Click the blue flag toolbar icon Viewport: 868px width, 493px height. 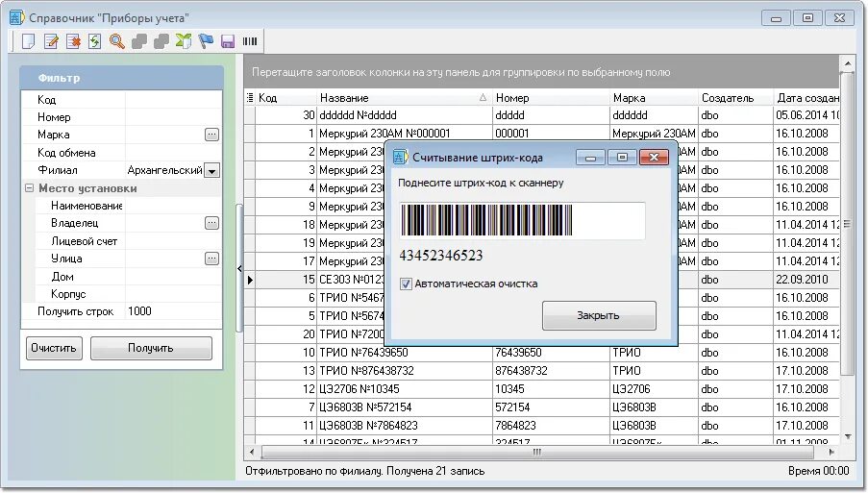click(x=206, y=41)
